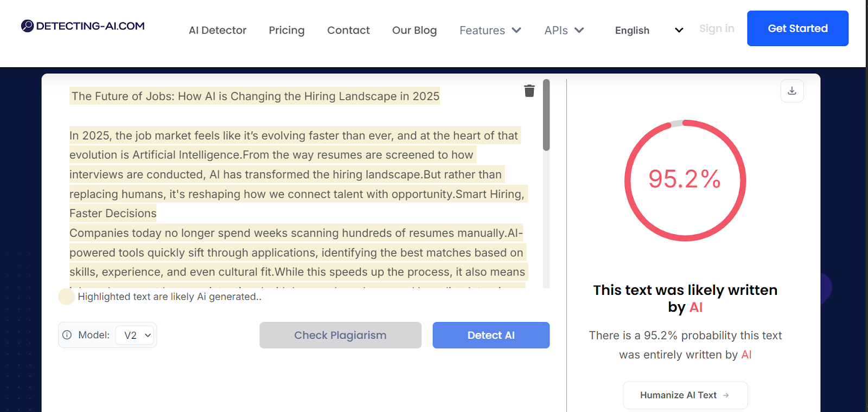This screenshot has width=868, height=412.
Task: Open the Contact page
Action: (348, 30)
